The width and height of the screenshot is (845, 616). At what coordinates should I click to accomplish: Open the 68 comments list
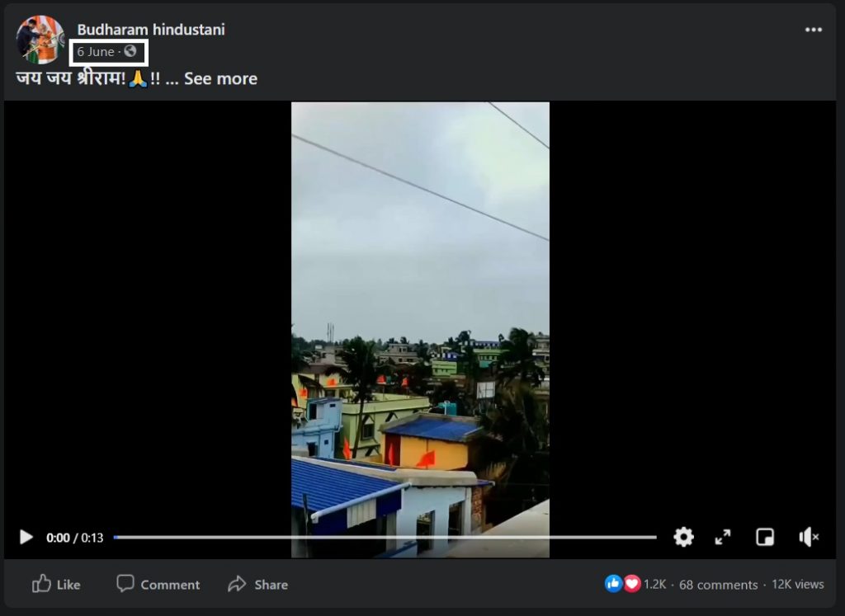[x=718, y=585]
